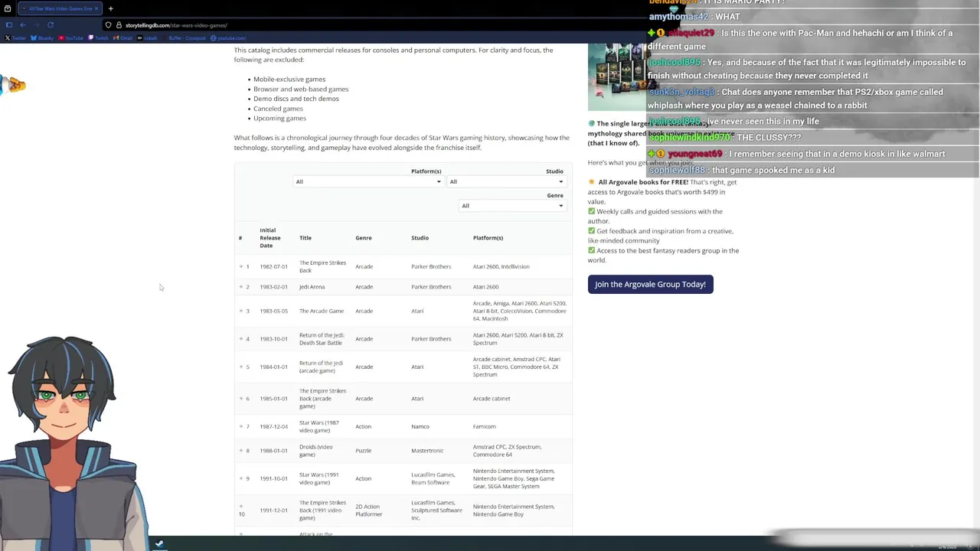This screenshot has height=551, width=980.
Task: Open the Studio filter dropdown
Action: pos(507,181)
